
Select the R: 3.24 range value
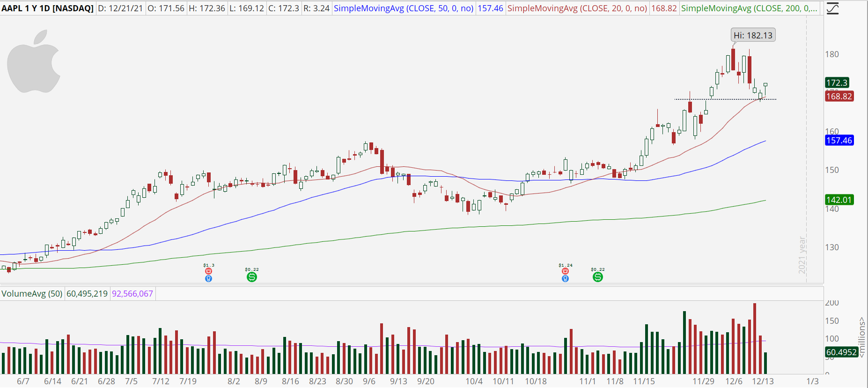coord(316,8)
